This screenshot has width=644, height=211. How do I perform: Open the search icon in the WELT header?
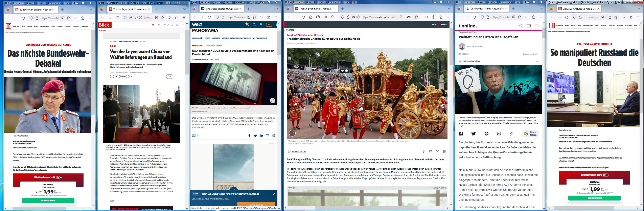254,24
